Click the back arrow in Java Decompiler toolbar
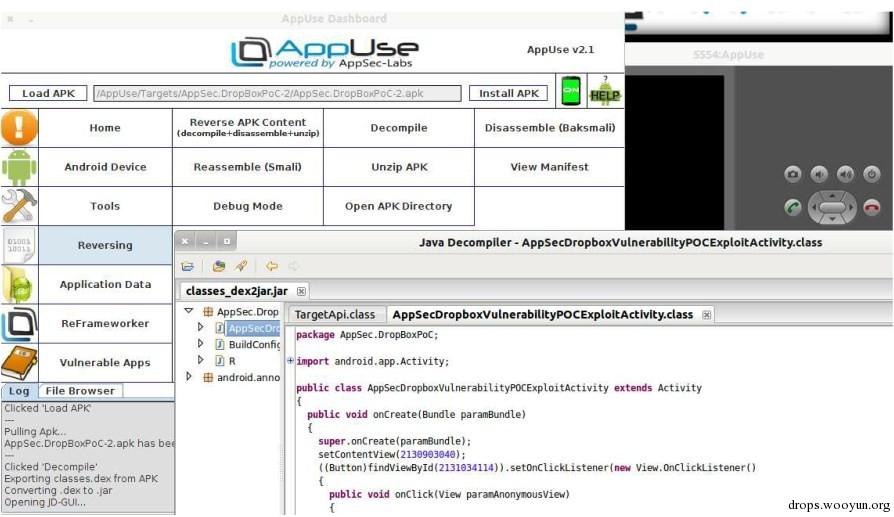 tap(271, 266)
